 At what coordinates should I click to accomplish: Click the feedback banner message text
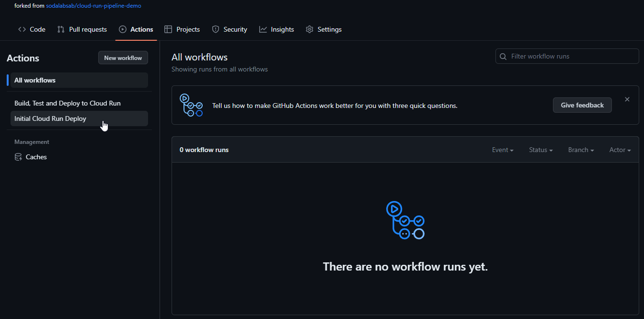(335, 106)
